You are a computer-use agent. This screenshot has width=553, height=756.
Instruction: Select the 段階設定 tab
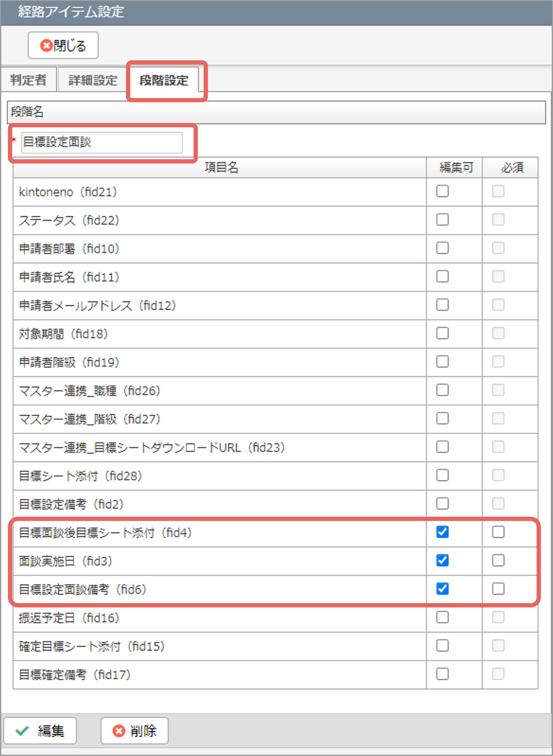(164, 80)
